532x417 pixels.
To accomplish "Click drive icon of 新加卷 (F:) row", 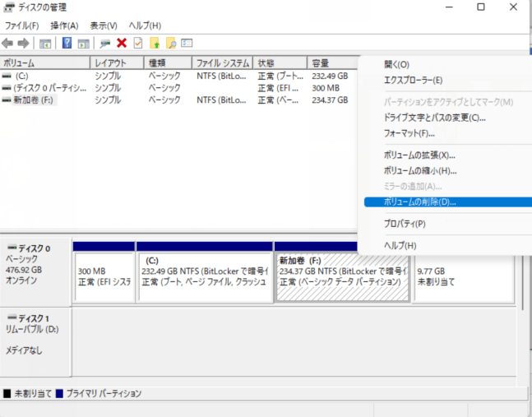I will point(7,100).
